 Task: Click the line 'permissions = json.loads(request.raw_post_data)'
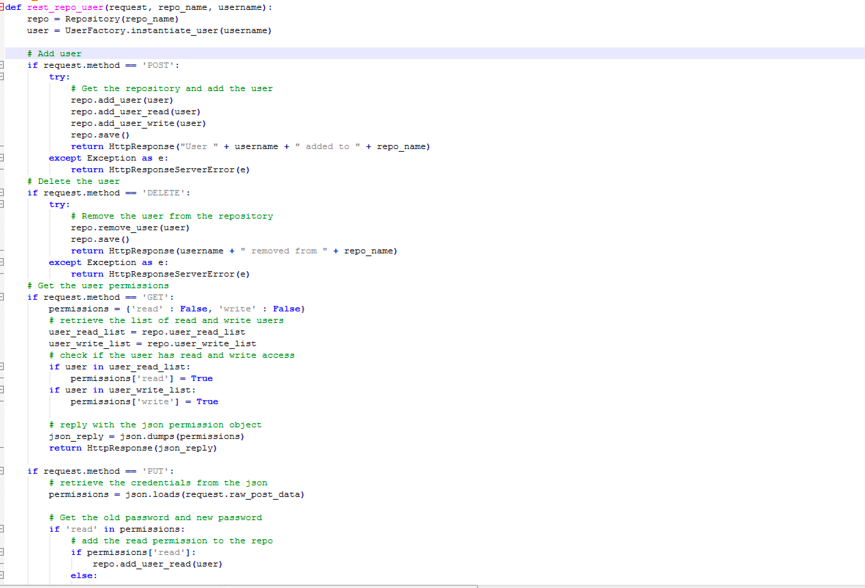point(177,494)
